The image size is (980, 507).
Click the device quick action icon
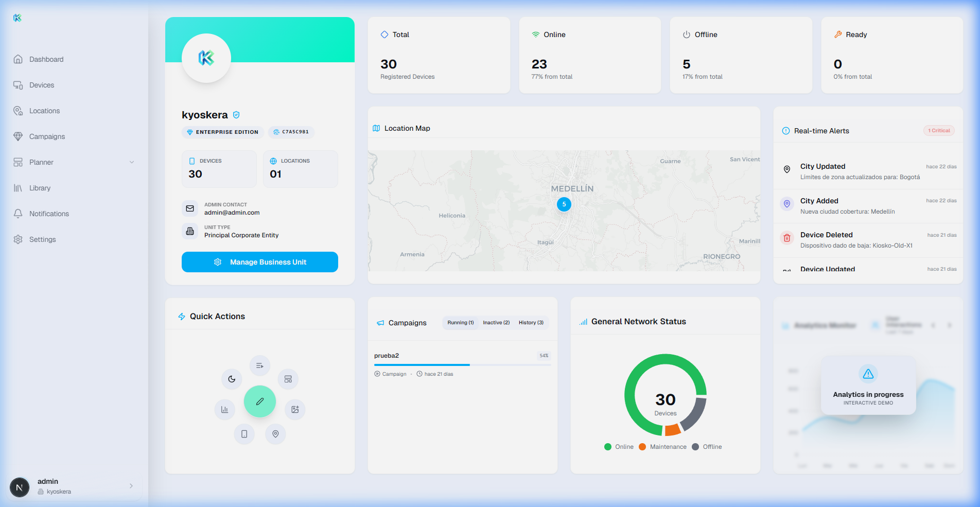244,434
